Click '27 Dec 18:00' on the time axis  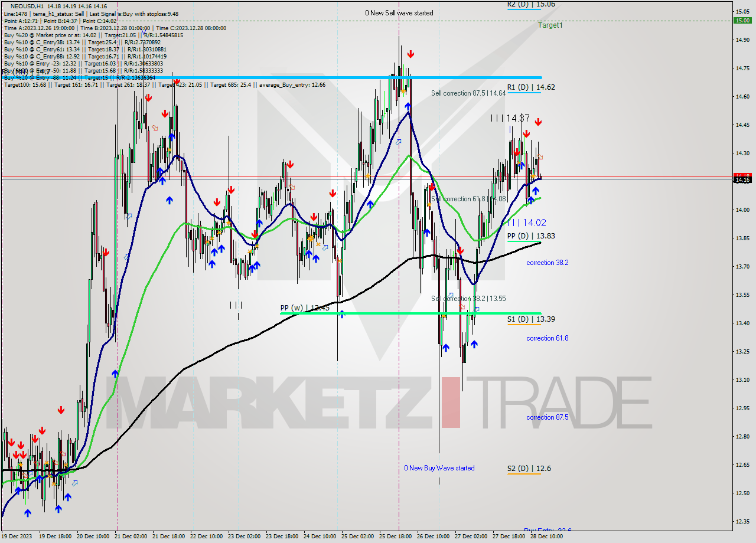coord(509,537)
